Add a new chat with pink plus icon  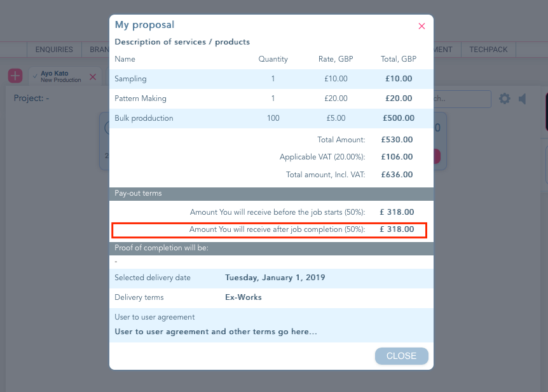click(x=15, y=76)
